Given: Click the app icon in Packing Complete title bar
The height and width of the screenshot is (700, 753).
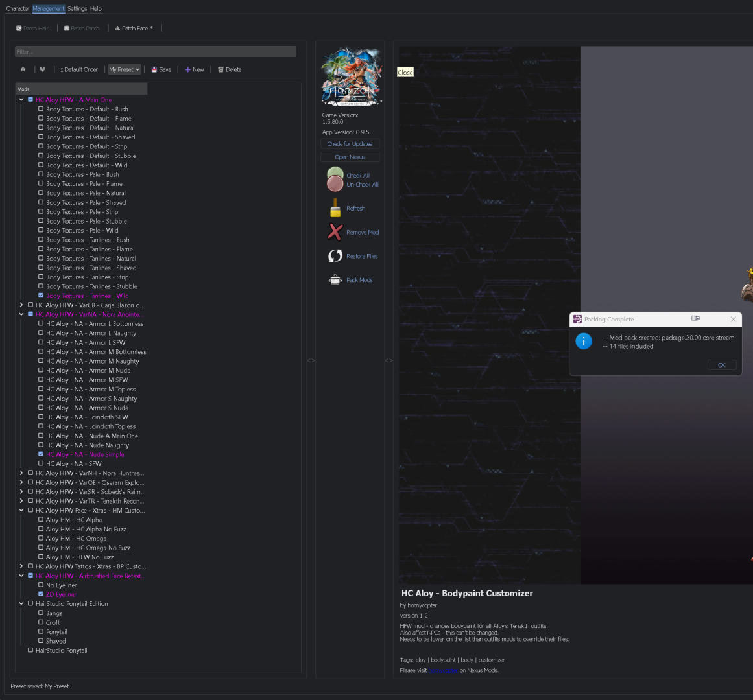Looking at the screenshot, I should (577, 319).
